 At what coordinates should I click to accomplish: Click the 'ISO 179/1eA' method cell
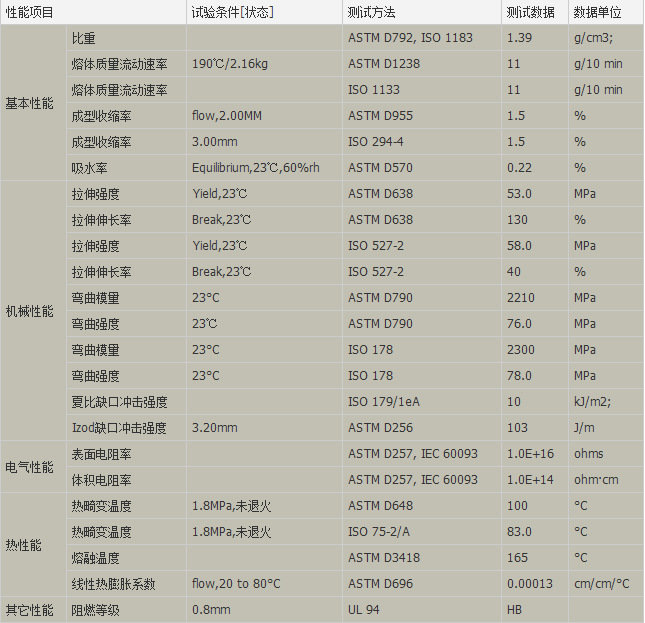tap(422, 401)
